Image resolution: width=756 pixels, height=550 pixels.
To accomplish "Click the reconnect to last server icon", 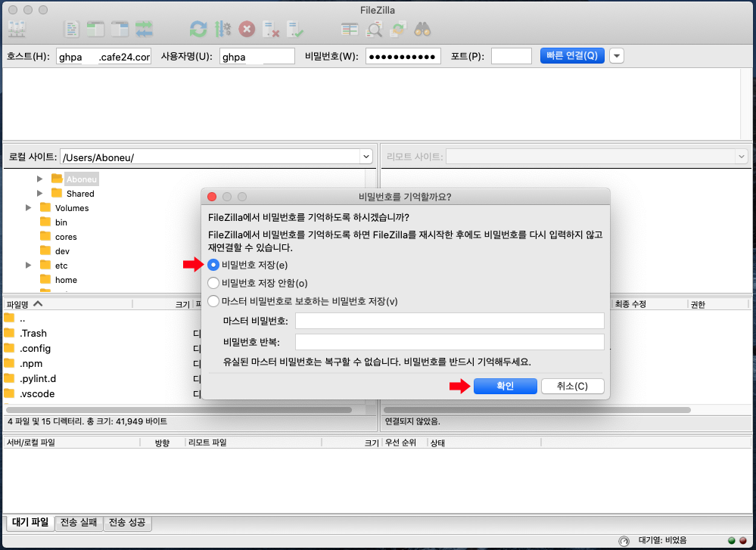I will click(294, 30).
